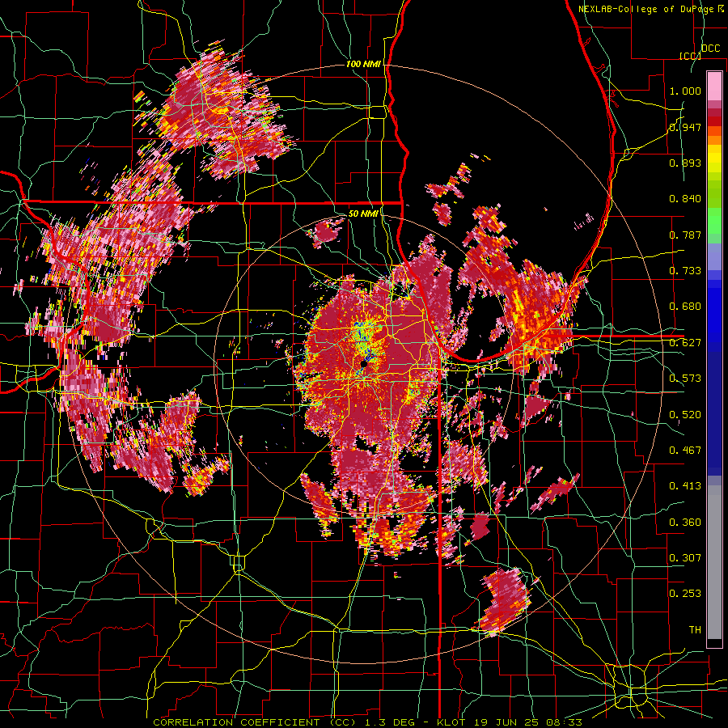Click the 0.787 scale value

[685, 235]
